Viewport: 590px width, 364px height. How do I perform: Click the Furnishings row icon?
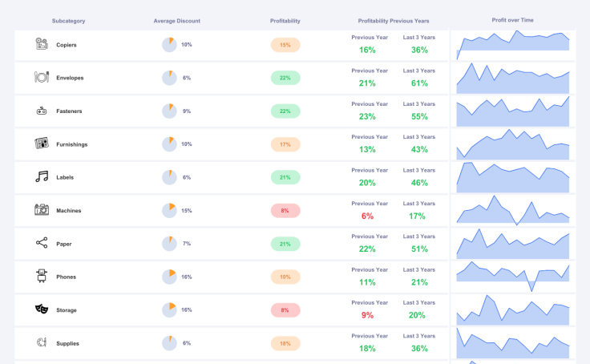coord(42,144)
